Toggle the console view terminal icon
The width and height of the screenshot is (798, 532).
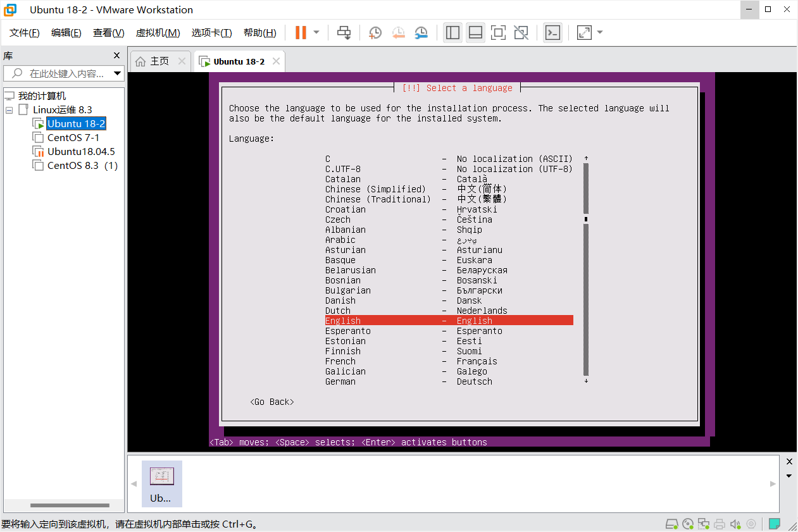(x=552, y=33)
